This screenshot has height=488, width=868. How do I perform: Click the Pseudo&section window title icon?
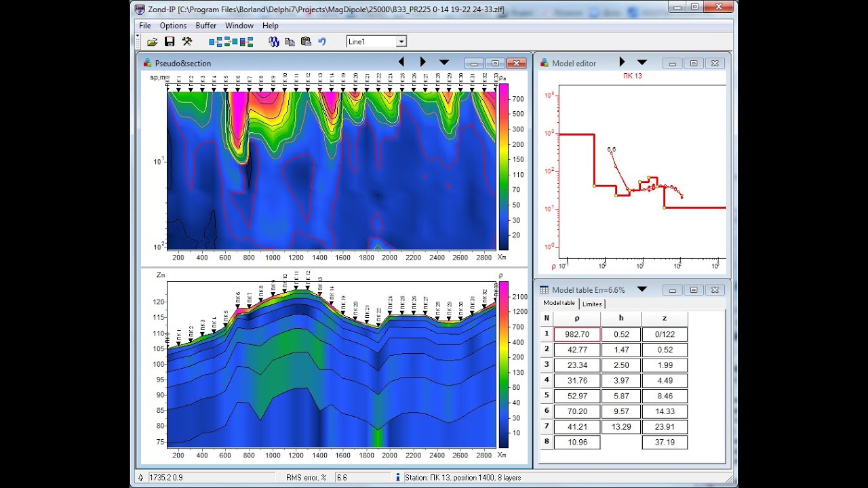click(x=147, y=63)
